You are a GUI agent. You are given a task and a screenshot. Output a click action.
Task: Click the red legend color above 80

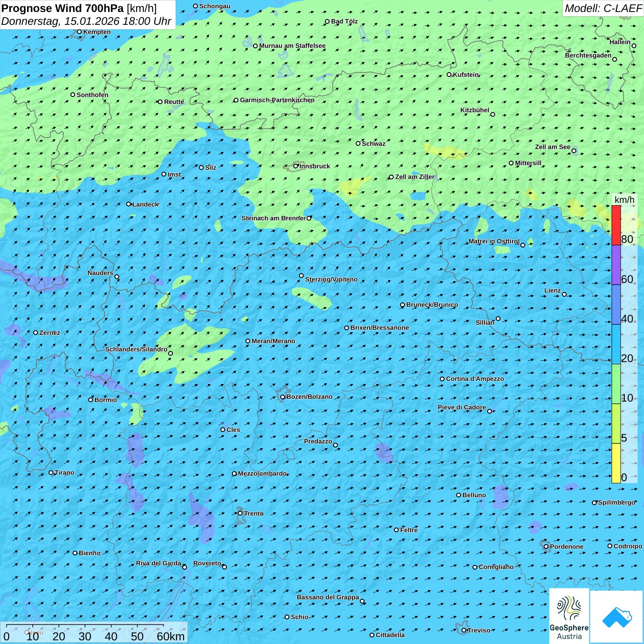(x=616, y=225)
